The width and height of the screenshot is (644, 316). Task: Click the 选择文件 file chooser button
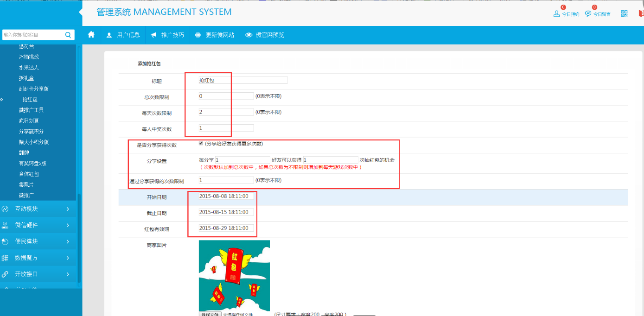[210, 314]
